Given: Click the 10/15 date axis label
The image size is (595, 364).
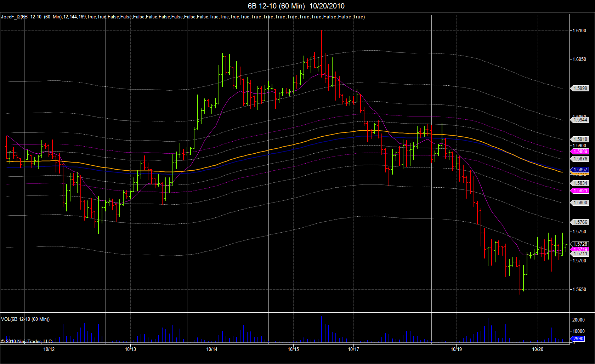Looking at the screenshot, I should (293, 349).
